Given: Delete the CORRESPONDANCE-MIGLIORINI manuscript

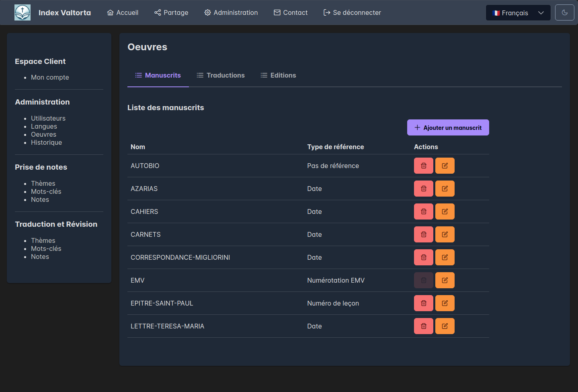Looking at the screenshot, I should [x=423, y=257].
